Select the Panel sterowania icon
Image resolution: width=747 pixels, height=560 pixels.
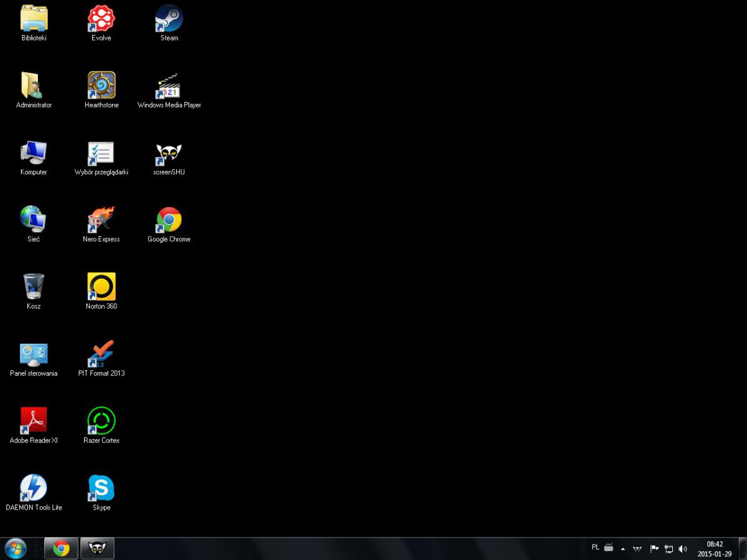pyautogui.click(x=34, y=360)
